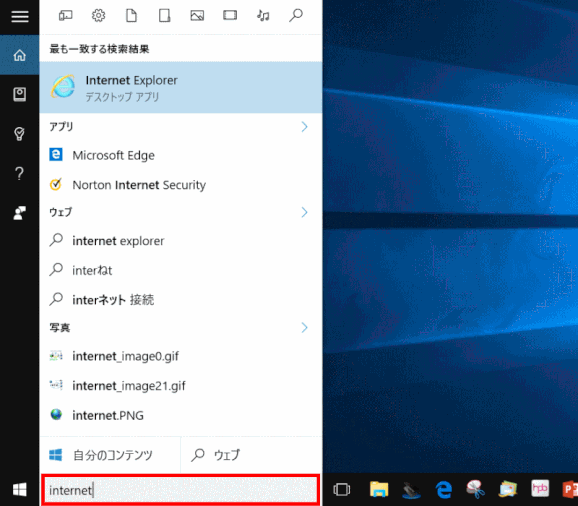Open internet_image0.gif photo result

[x=181, y=356]
